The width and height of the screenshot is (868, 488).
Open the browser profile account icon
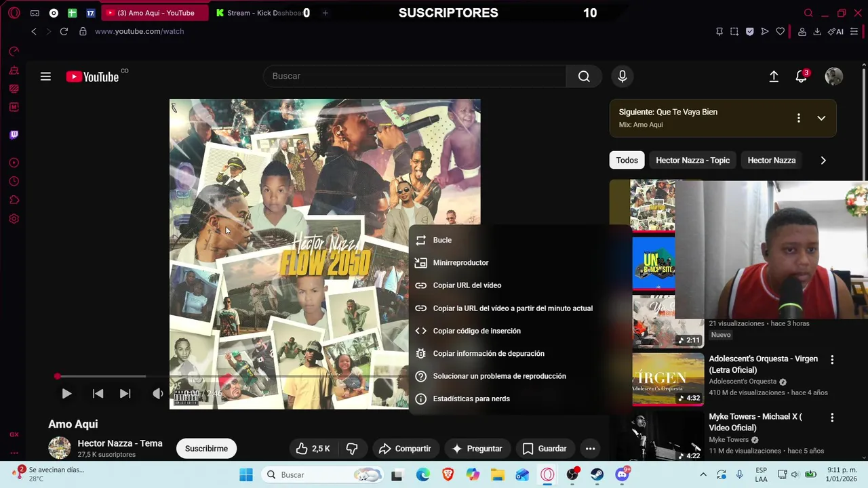[x=802, y=31]
